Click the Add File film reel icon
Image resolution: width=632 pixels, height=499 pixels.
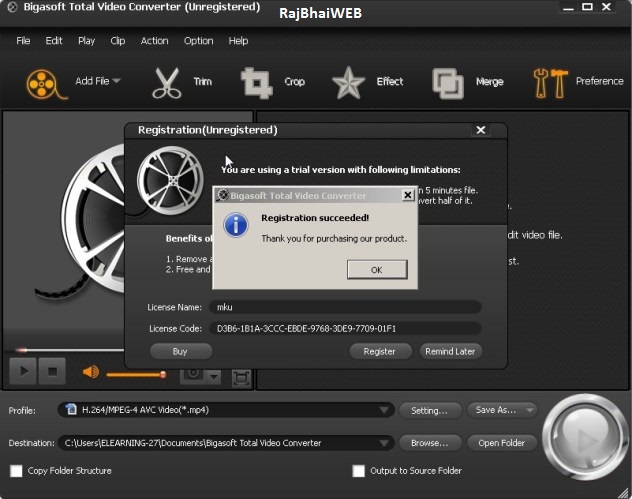coord(46,84)
